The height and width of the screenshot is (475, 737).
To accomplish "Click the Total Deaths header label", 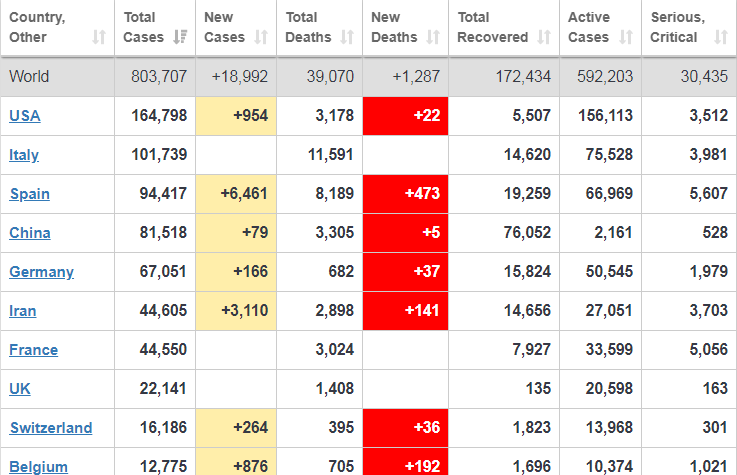I will [308, 27].
